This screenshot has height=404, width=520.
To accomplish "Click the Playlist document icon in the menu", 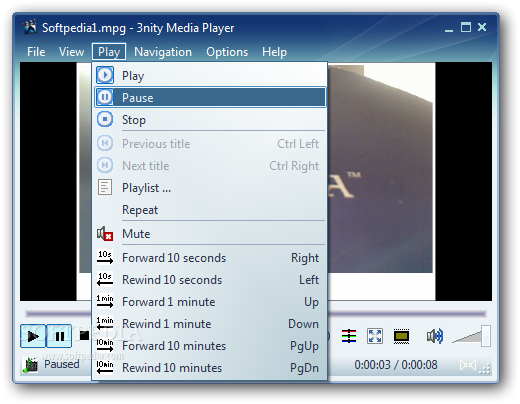I will click(x=105, y=187).
